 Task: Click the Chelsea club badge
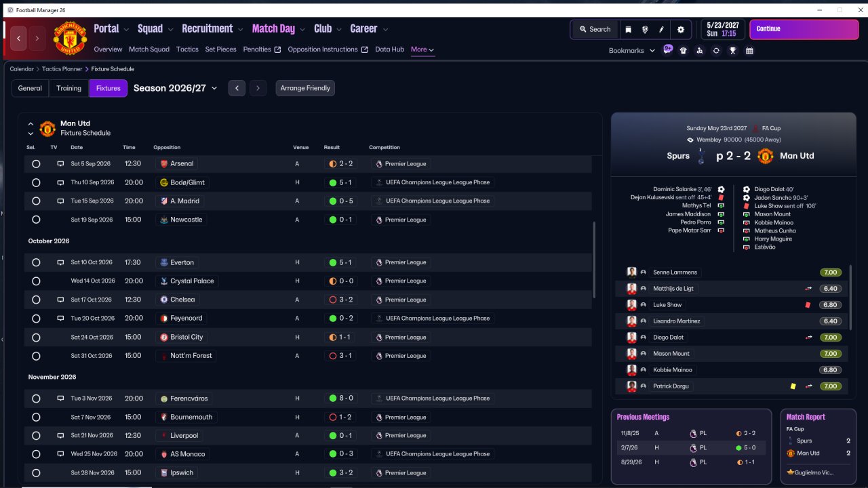pyautogui.click(x=163, y=300)
